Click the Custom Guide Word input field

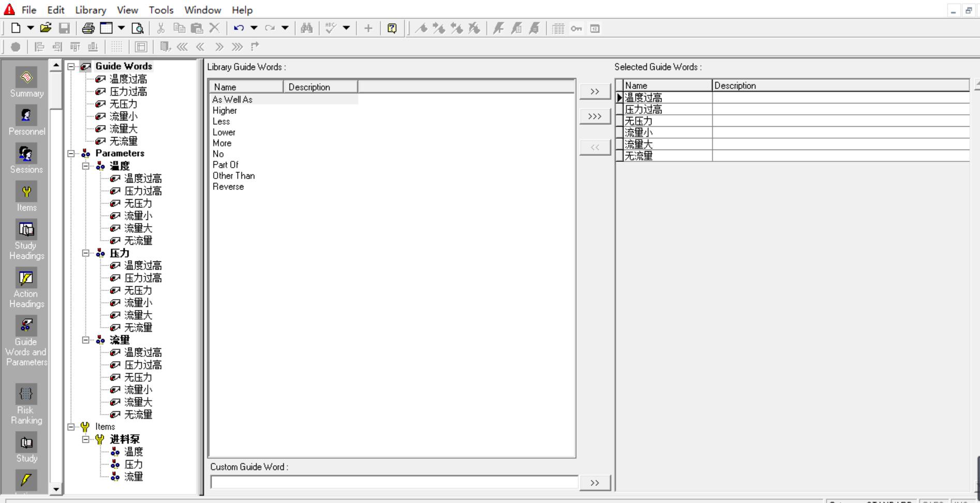coord(394,482)
